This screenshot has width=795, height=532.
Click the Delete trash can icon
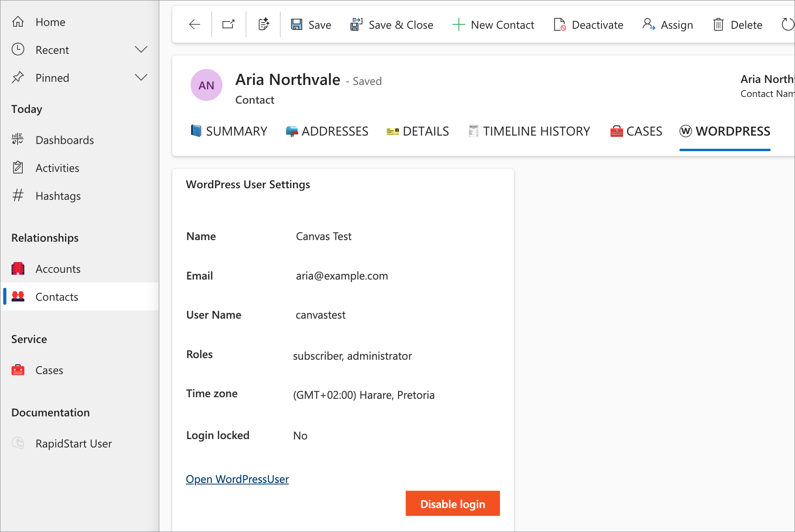[x=718, y=25]
